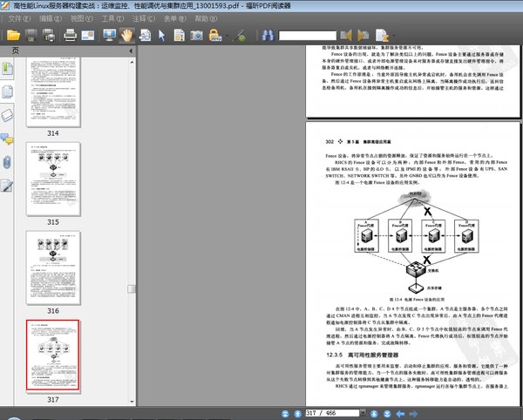Click the application icon in title bar
Screen dimensions: 523x420
5,5
